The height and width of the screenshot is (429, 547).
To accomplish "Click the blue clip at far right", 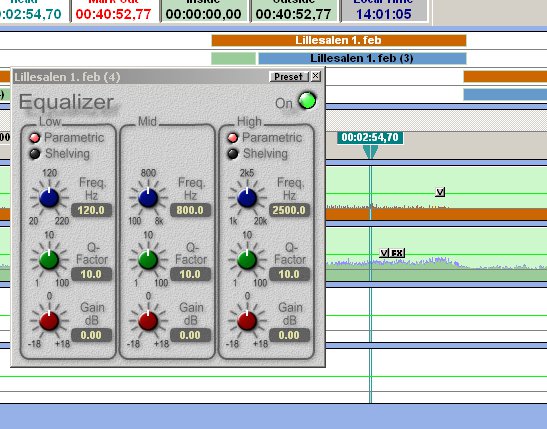I will click(x=505, y=94).
